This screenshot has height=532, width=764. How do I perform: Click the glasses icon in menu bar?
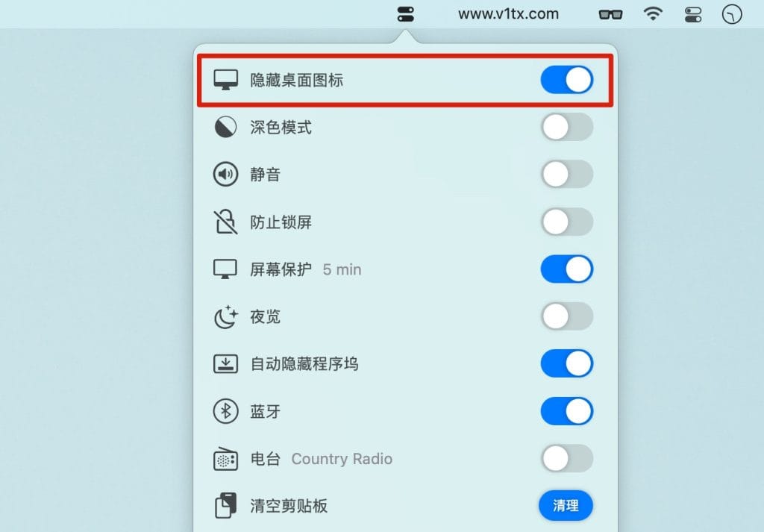tap(610, 14)
